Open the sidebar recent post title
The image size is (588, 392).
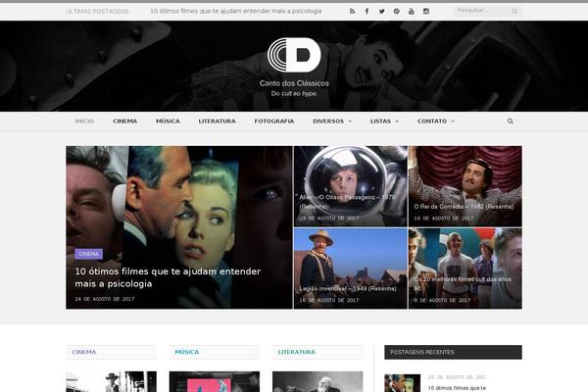[x=457, y=388]
